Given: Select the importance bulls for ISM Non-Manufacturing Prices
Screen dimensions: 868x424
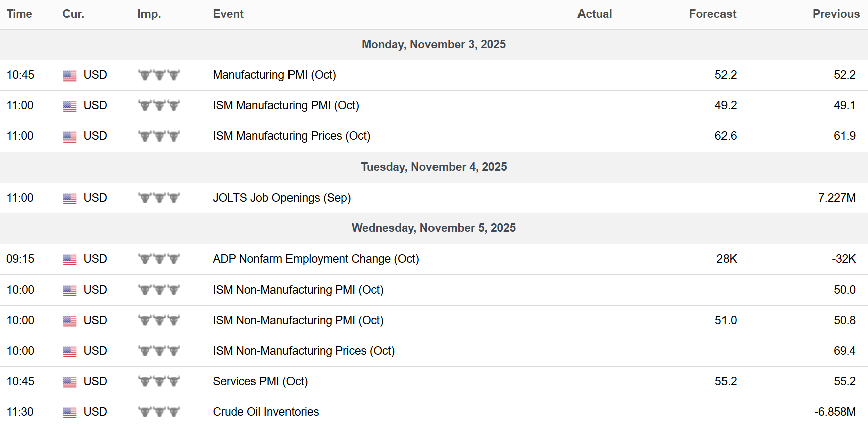Looking at the screenshot, I should [x=159, y=351].
